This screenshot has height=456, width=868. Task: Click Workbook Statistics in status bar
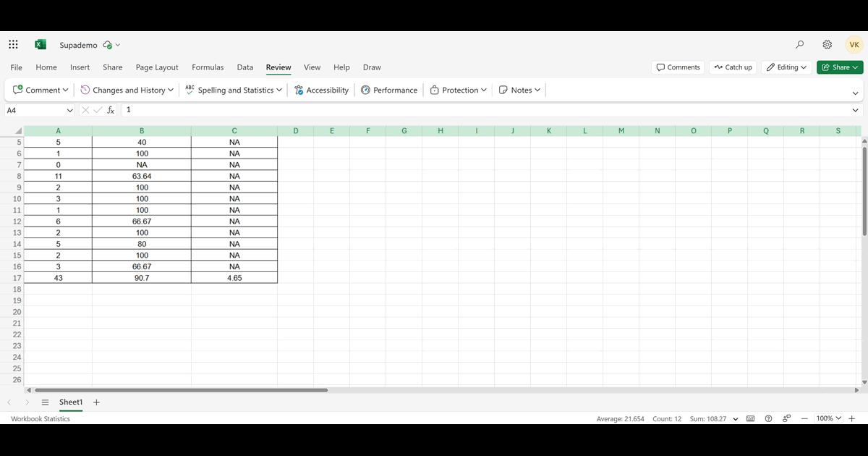click(x=41, y=418)
